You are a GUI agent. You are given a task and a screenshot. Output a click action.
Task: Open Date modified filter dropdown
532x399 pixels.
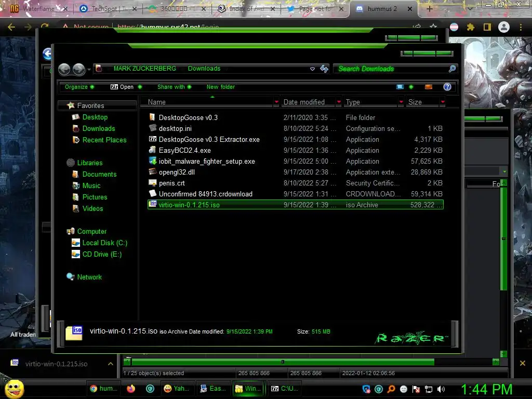(x=339, y=102)
